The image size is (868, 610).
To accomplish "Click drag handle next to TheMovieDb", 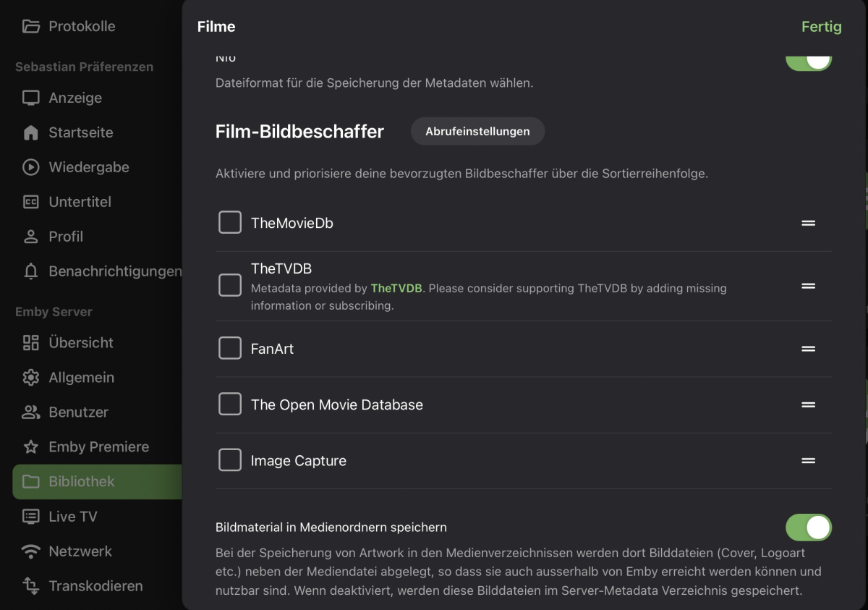I will click(809, 223).
